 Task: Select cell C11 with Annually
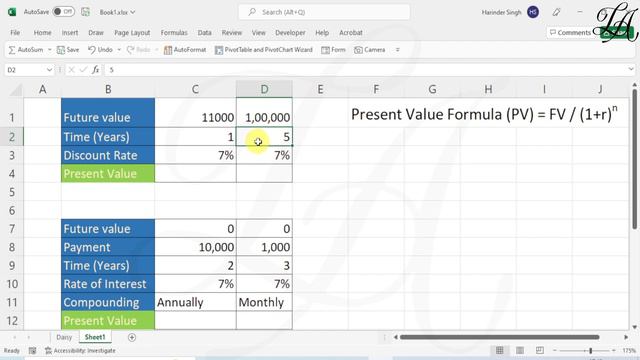pos(195,302)
